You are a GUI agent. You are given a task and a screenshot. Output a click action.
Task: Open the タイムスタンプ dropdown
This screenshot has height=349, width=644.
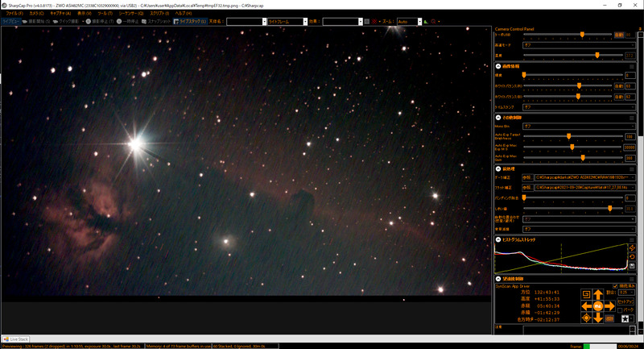579,107
